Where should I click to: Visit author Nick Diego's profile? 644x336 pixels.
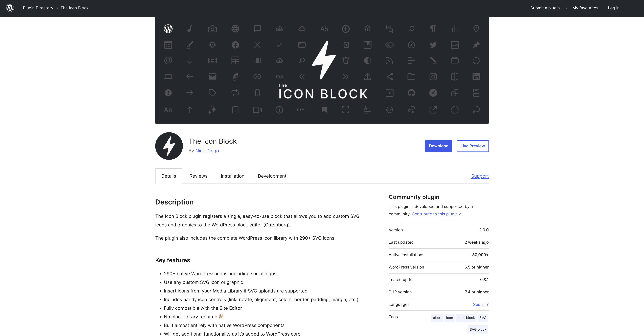[x=207, y=151]
